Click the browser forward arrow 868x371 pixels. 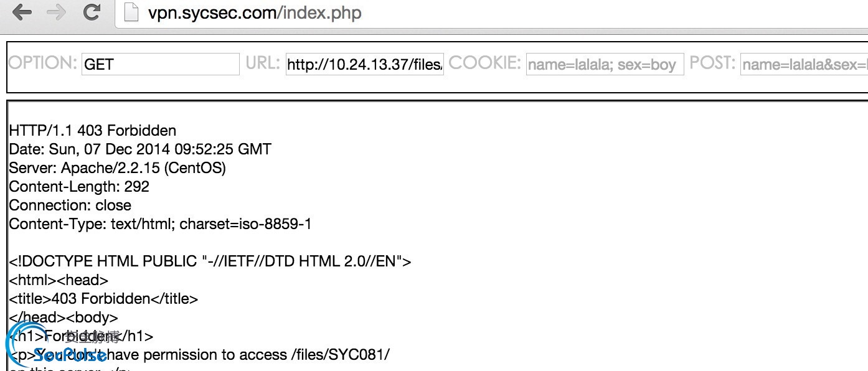pyautogui.click(x=57, y=12)
